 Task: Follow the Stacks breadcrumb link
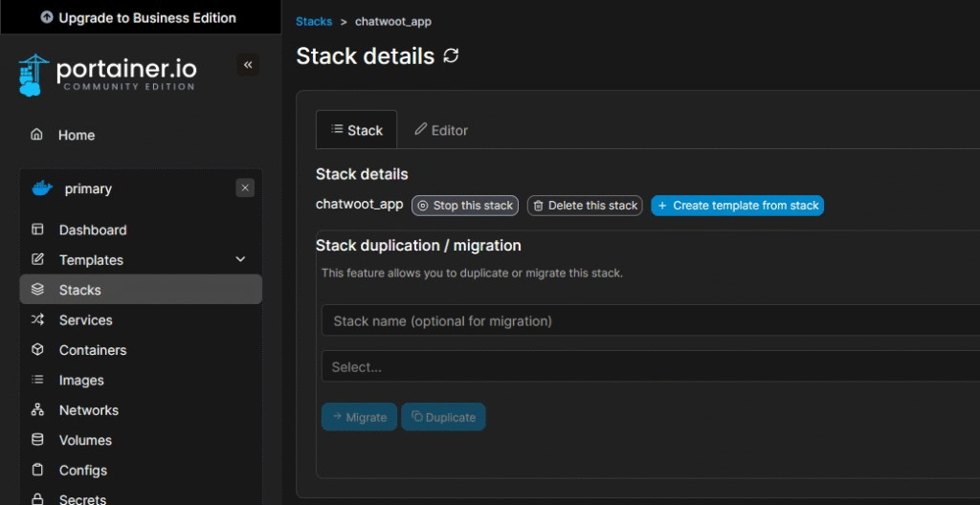coord(314,21)
